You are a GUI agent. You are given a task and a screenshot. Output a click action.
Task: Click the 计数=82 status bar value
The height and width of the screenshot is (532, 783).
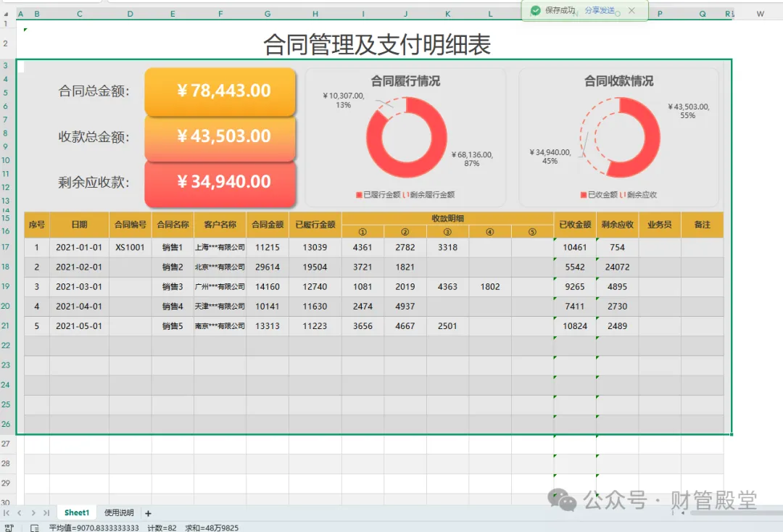[162, 528]
